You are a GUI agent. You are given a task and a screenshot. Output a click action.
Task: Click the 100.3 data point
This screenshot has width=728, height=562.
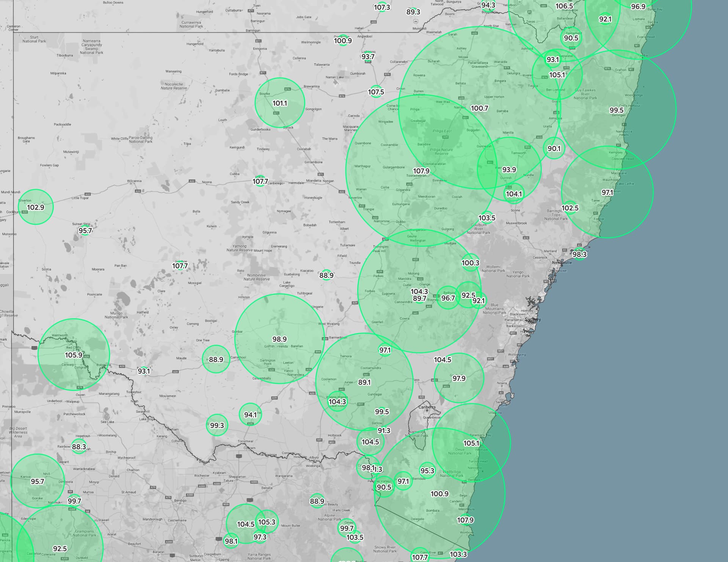coord(470,263)
